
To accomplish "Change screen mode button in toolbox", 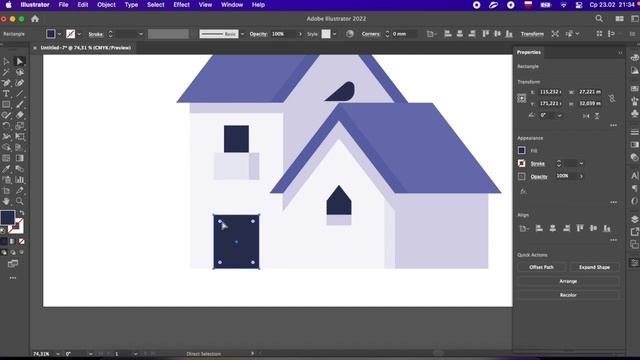I will point(13,264).
